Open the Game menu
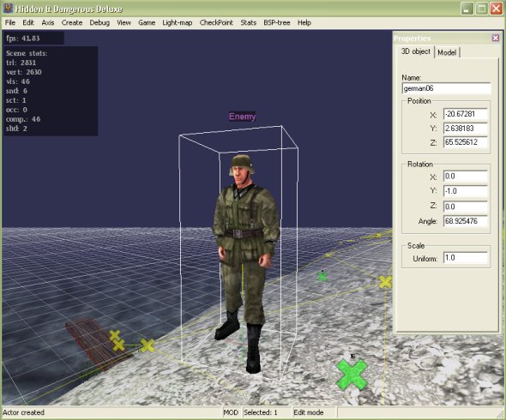Viewport: 506px width, 420px height. pyautogui.click(x=147, y=22)
